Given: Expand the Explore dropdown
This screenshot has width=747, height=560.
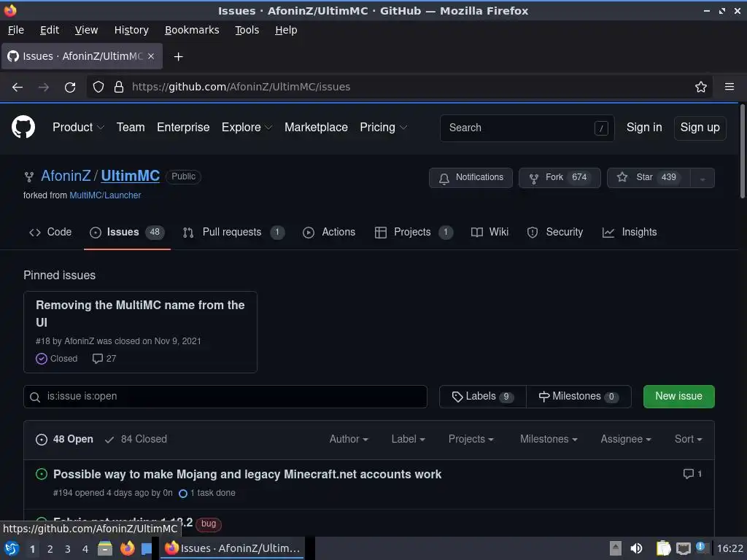Looking at the screenshot, I should 247,127.
